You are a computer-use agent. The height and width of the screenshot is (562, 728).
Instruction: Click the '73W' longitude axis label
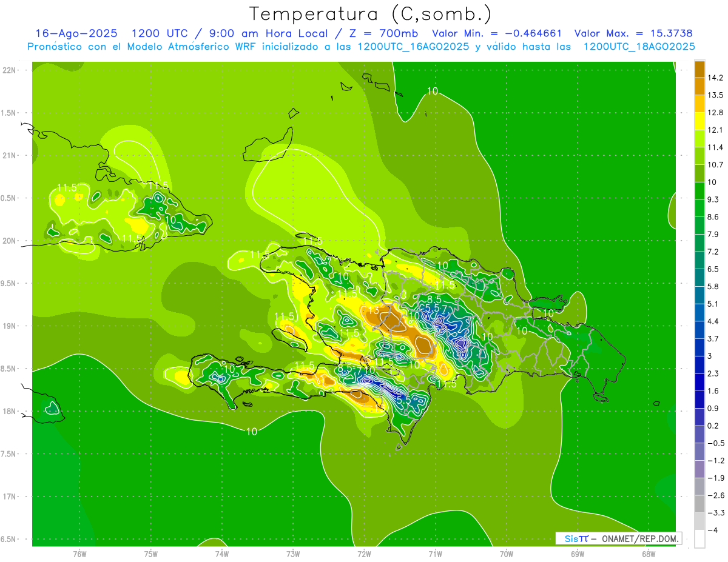(x=293, y=554)
